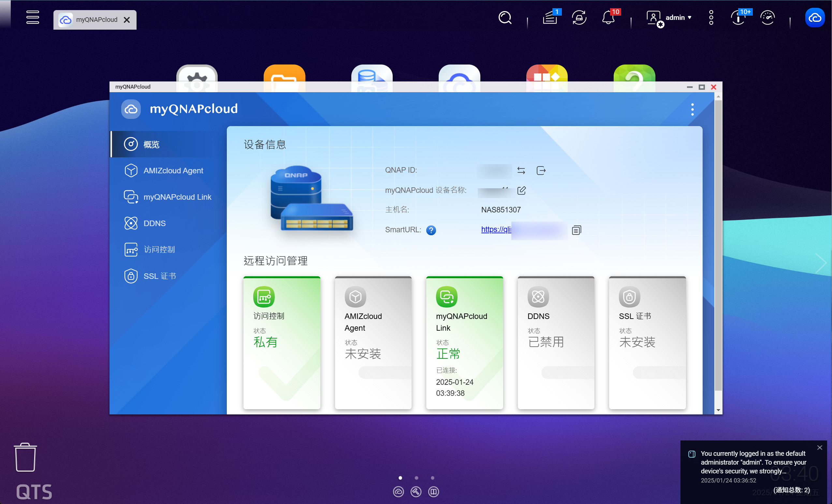Open the myQNAPcloud three-dot menu
The height and width of the screenshot is (504, 832).
[692, 109]
